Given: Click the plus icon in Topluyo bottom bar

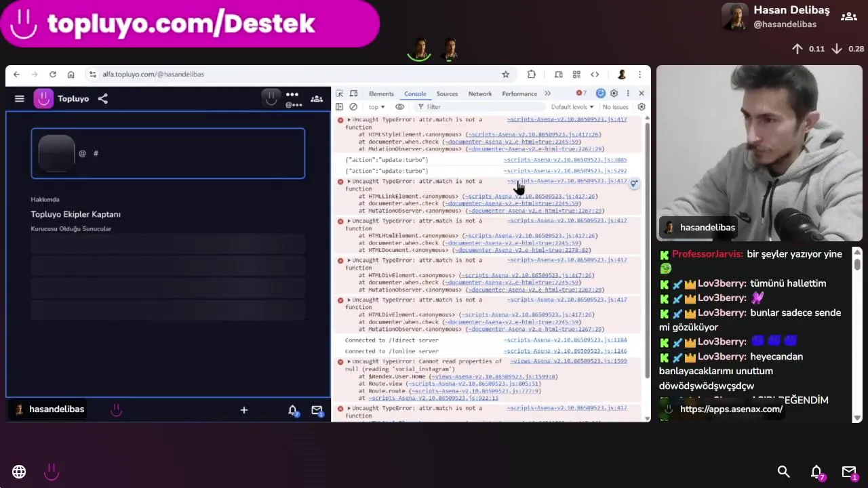Looking at the screenshot, I should click(x=244, y=410).
